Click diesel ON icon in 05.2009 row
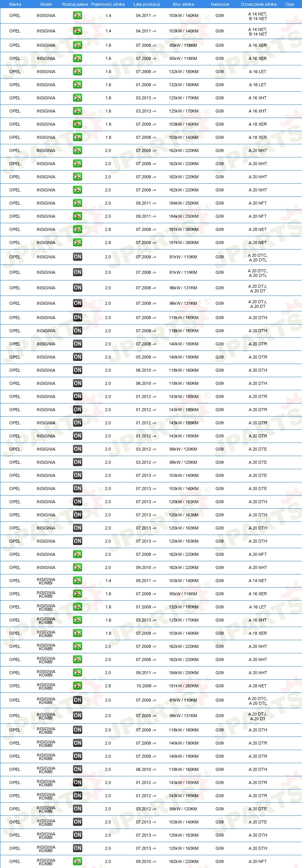 (x=77, y=357)
